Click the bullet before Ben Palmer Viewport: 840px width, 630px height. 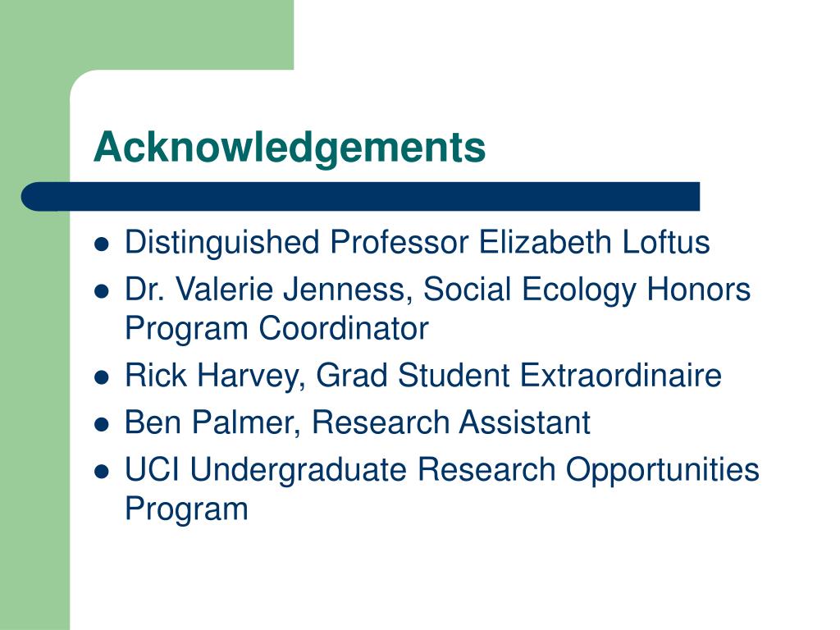(x=101, y=425)
